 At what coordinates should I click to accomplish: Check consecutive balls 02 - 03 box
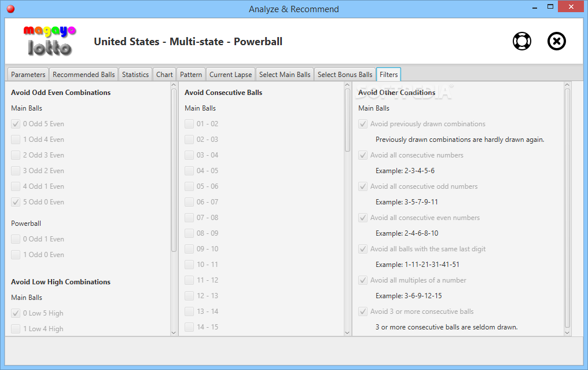(189, 140)
